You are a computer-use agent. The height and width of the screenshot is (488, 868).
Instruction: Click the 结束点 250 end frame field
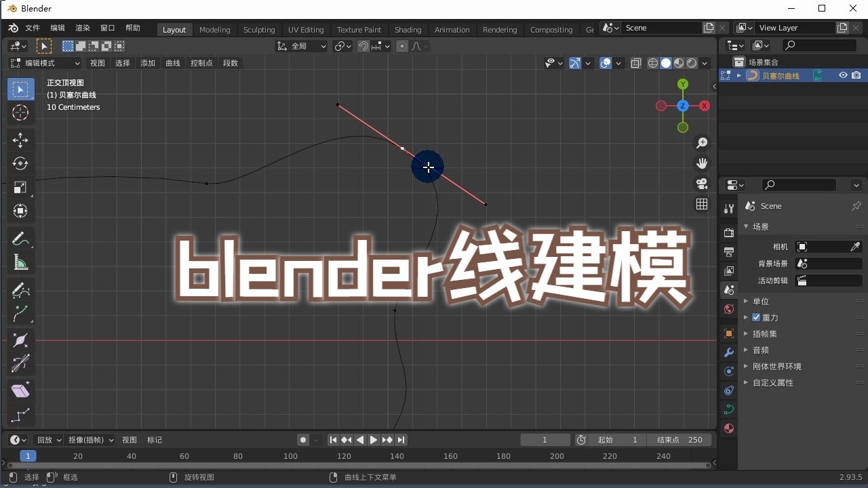679,440
